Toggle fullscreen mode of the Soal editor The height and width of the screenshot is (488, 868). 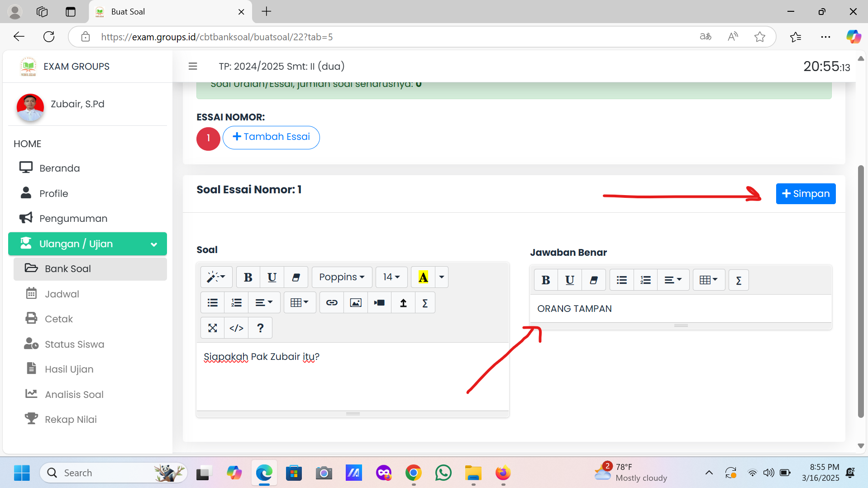coord(213,328)
